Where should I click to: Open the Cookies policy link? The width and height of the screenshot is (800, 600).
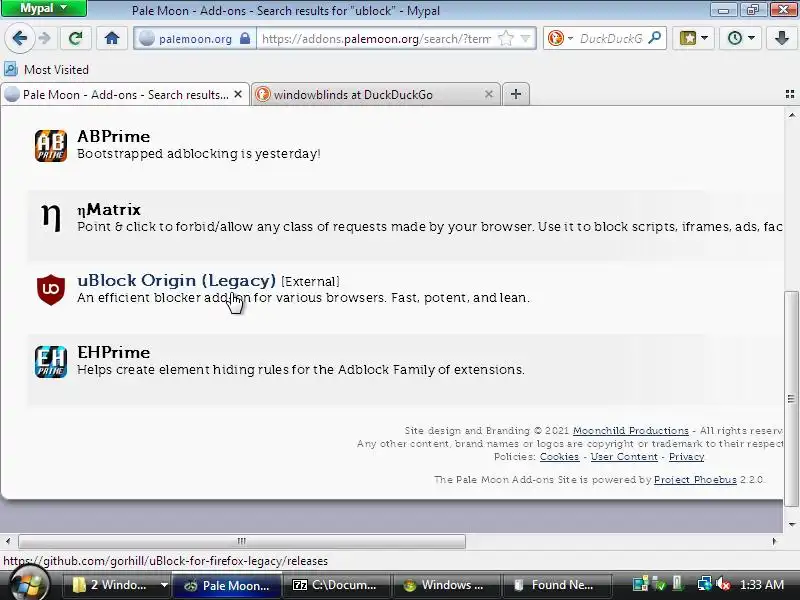tap(559, 457)
